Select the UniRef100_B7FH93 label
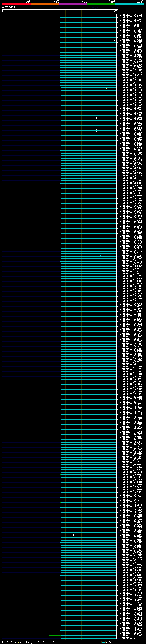Image resolution: width=146 pixels, height=644 pixels. [x=131, y=369]
